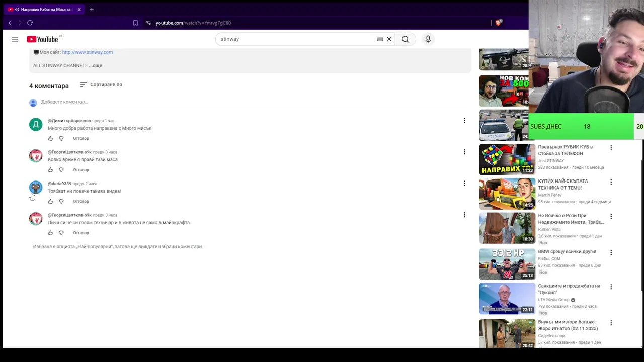
Task: Click the magnifier search button
Action: [405, 39]
